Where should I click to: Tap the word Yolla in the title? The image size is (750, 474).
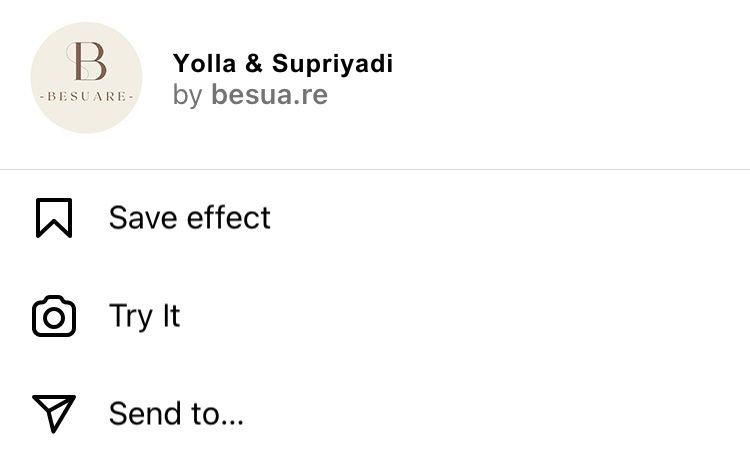(205, 63)
